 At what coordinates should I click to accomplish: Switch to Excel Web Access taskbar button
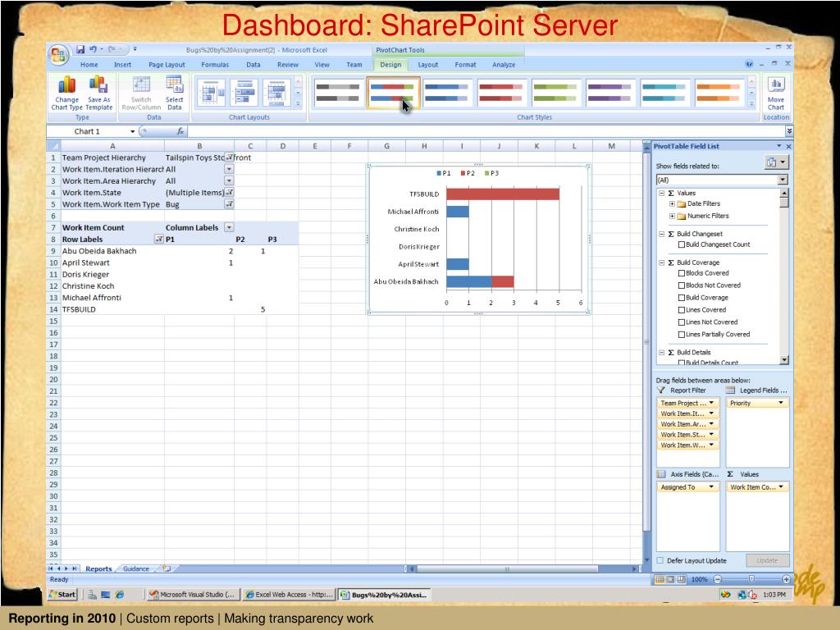(289, 595)
